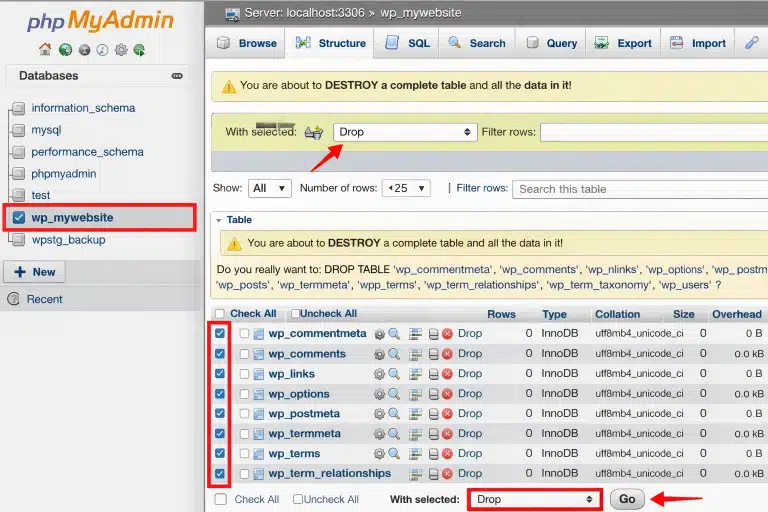Click the red drop icon for wp_term_relationships
The height and width of the screenshot is (512, 768).
pyautogui.click(x=447, y=474)
